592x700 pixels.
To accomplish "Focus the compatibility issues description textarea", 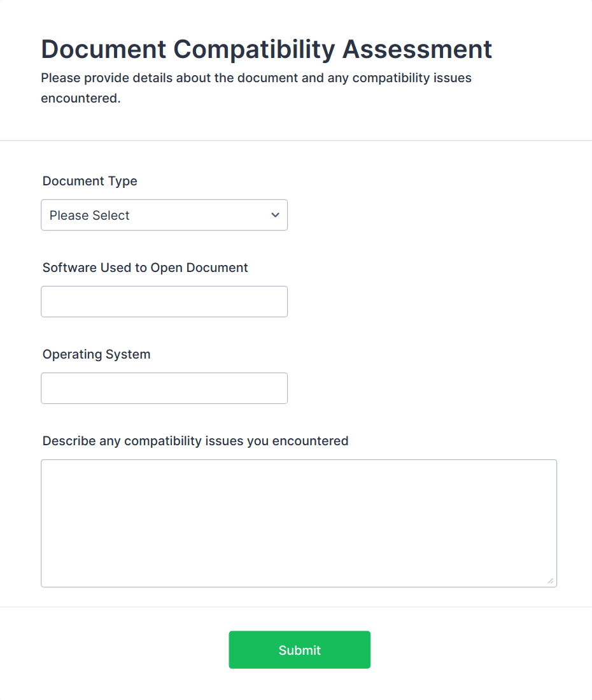I will pos(299,522).
